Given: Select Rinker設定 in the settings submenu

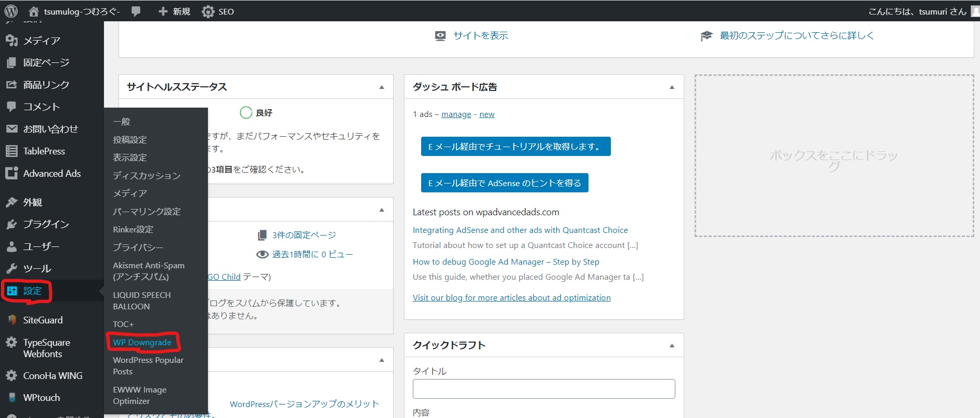Looking at the screenshot, I should (x=133, y=229).
